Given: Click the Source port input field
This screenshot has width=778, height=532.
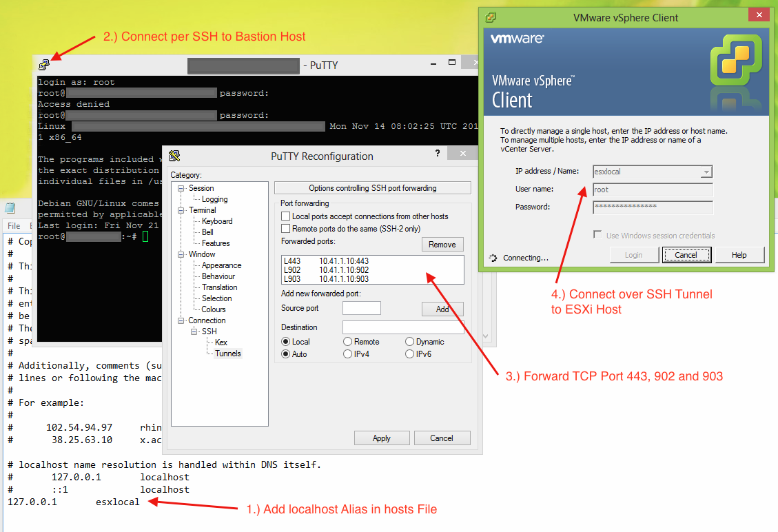Looking at the screenshot, I should [x=362, y=308].
